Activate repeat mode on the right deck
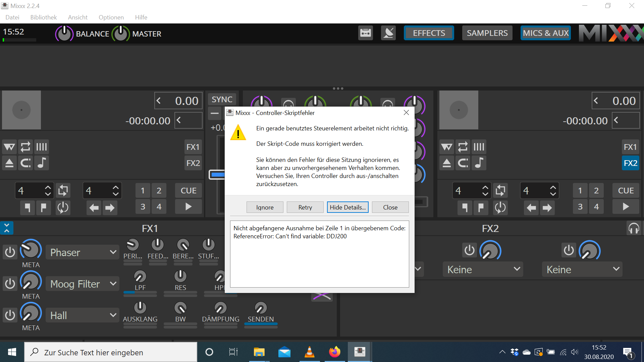This screenshot has width=644, height=362. pyautogui.click(x=463, y=146)
